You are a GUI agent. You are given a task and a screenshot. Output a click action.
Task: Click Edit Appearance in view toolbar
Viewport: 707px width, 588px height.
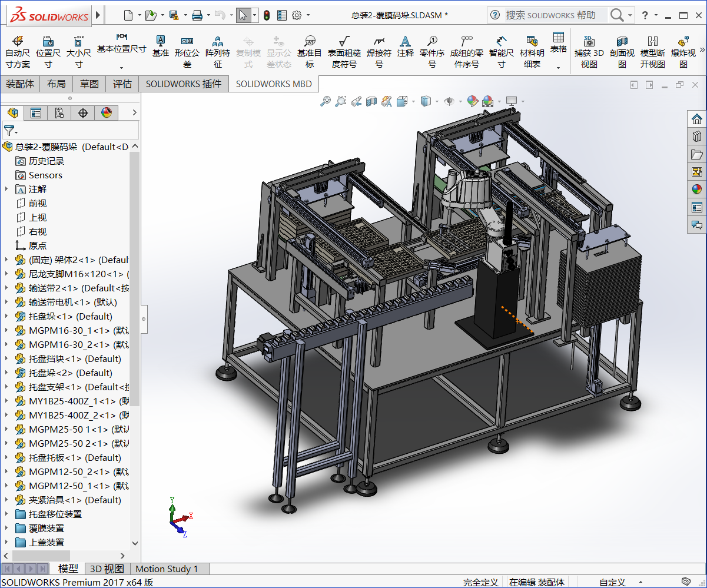[x=472, y=101]
